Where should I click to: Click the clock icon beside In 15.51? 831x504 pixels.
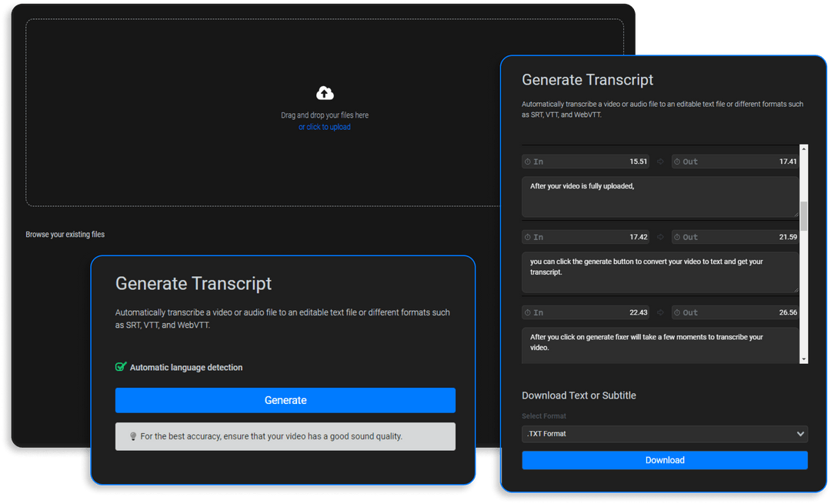coord(528,162)
